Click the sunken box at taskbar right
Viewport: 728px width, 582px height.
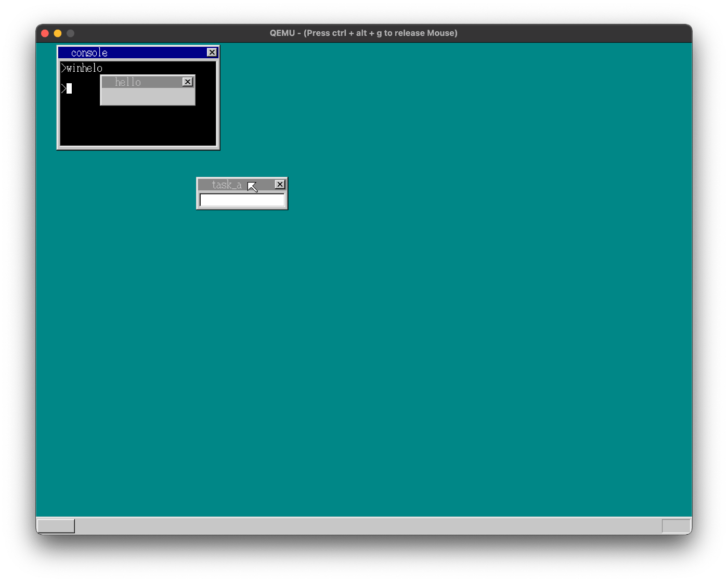tap(676, 526)
